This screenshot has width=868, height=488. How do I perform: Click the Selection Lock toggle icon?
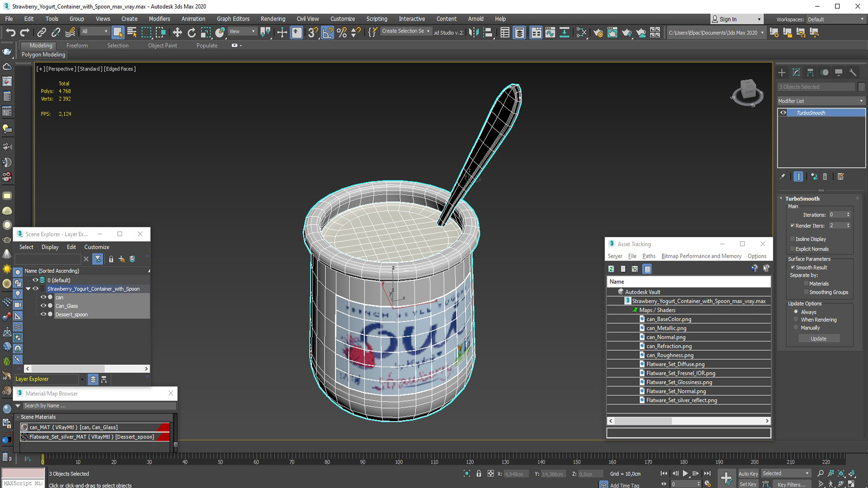click(479, 474)
